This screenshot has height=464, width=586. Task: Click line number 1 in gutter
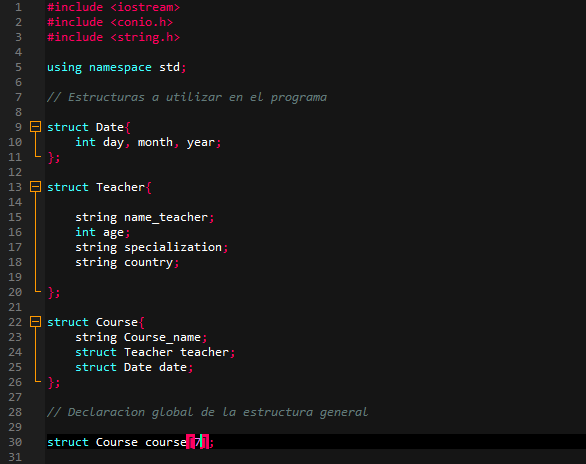point(18,7)
